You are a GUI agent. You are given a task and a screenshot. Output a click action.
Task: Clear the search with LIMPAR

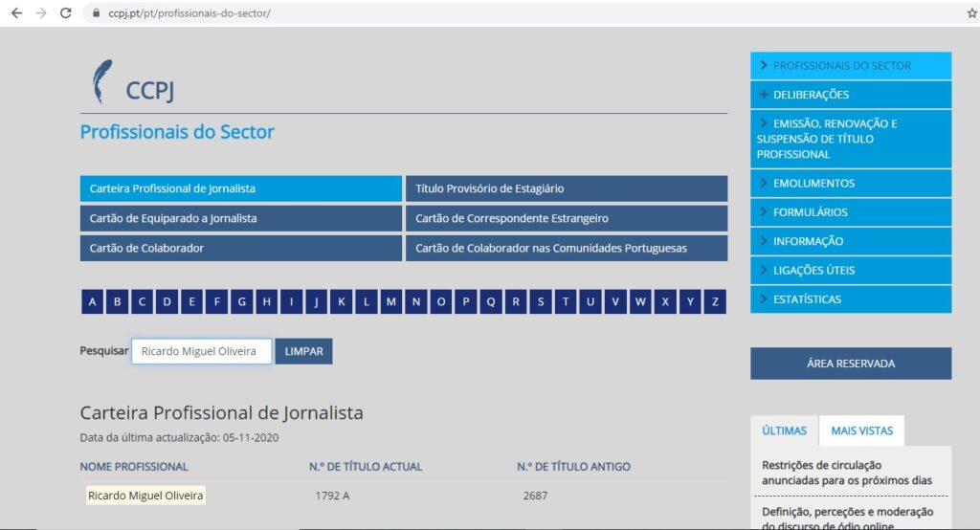[x=303, y=351]
